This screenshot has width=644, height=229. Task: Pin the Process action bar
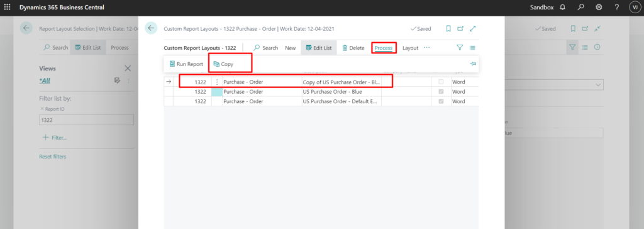[x=473, y=64]
